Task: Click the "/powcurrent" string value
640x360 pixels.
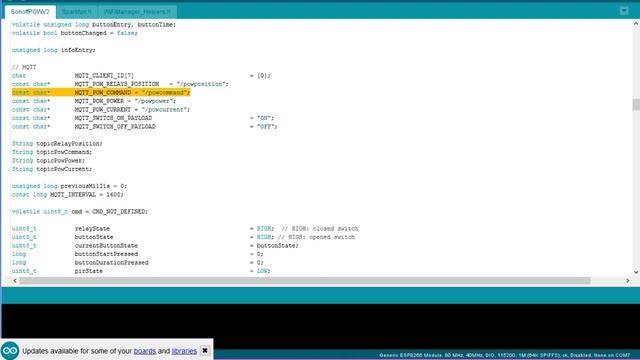Action: pyautogui.click(x=163, y=109)
